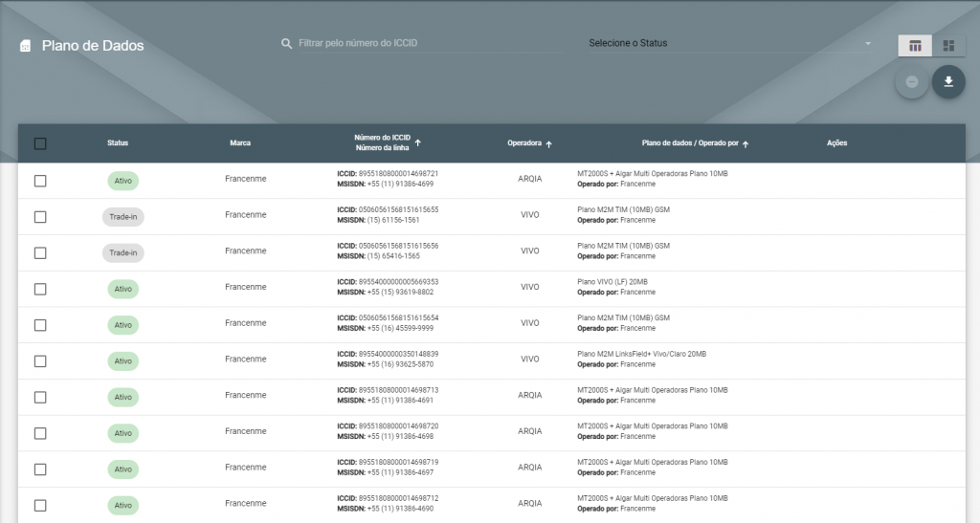
Task: Switch to table list view icon
Action: [x=915, y=46]
